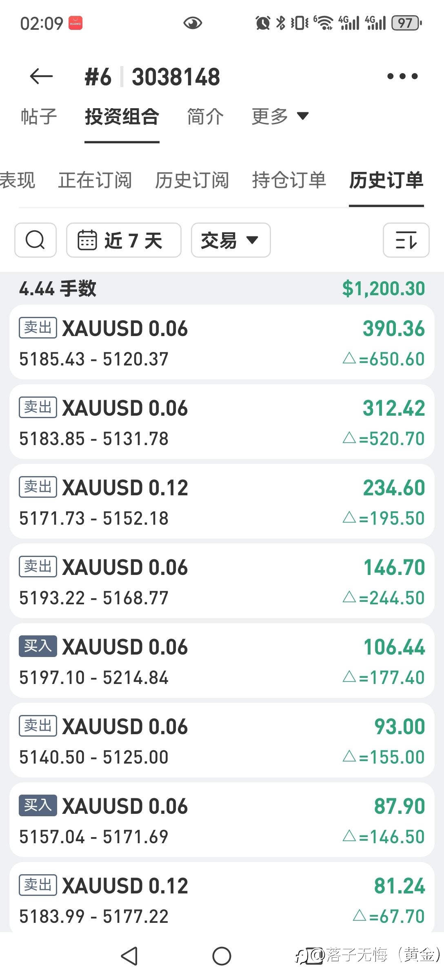444x980 pixels.
Task: Tap the 买入 order 5157.04 - 5171.69
Action: click(222, 820)
